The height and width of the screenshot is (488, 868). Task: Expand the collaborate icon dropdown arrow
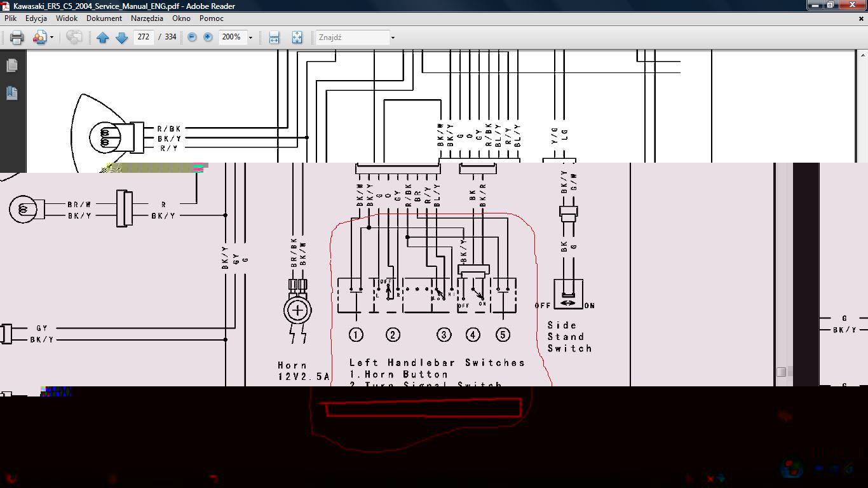[x=51, y=37]
